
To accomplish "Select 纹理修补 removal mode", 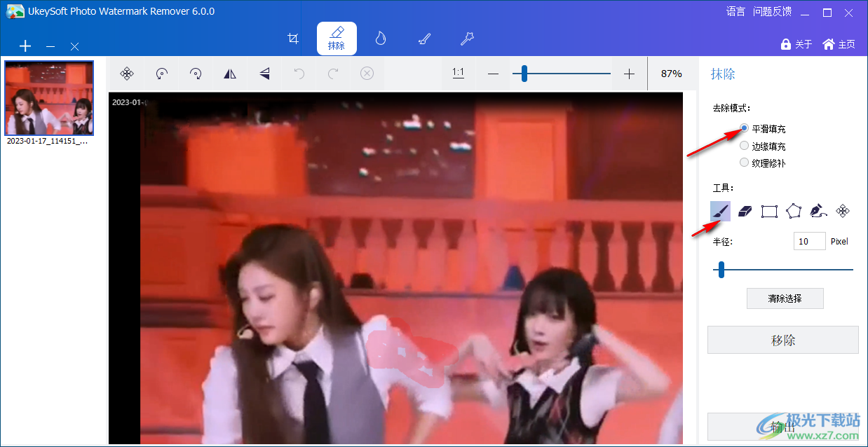I will coord(763,163).
